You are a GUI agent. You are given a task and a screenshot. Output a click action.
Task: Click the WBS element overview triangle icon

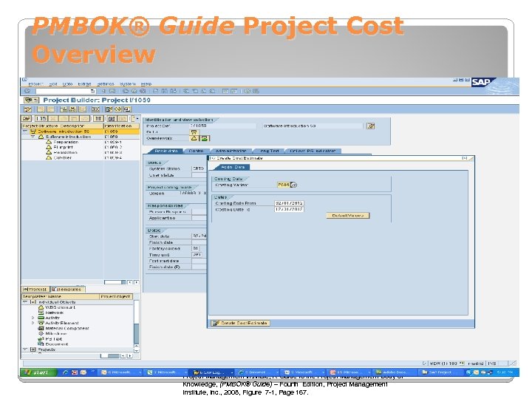(x=194, y=138)
